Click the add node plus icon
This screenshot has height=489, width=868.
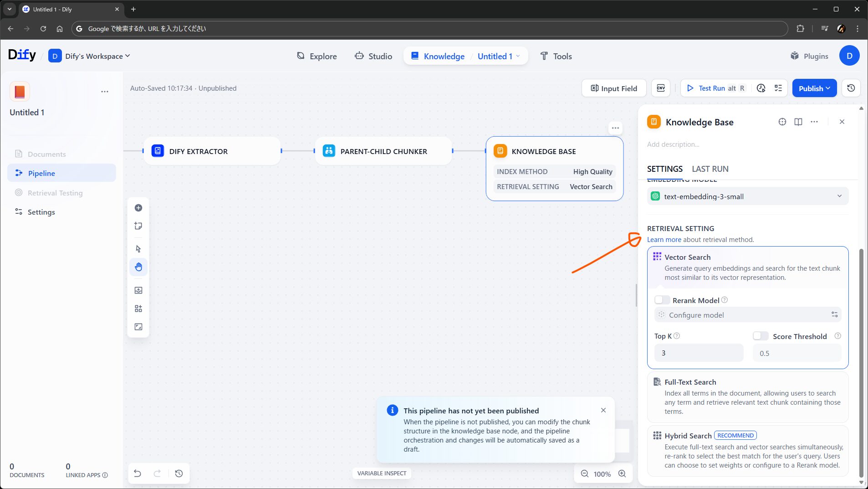138,208
